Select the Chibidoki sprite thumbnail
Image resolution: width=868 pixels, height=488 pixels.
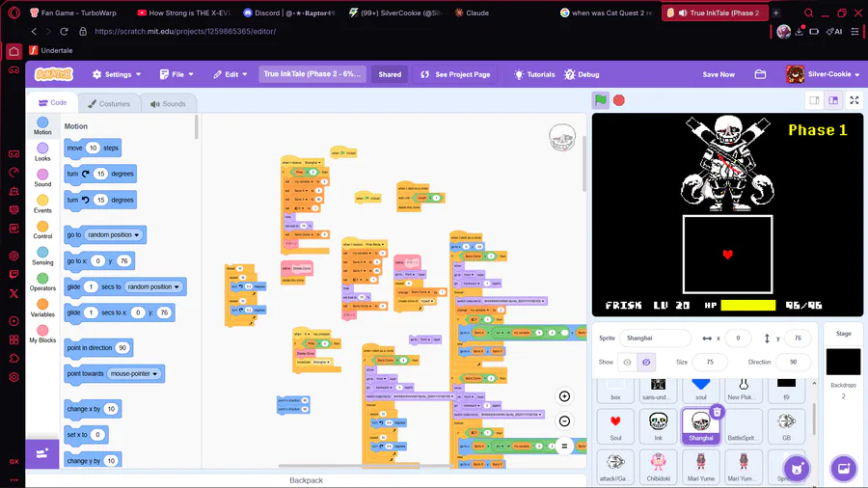[x=658, y=467]
